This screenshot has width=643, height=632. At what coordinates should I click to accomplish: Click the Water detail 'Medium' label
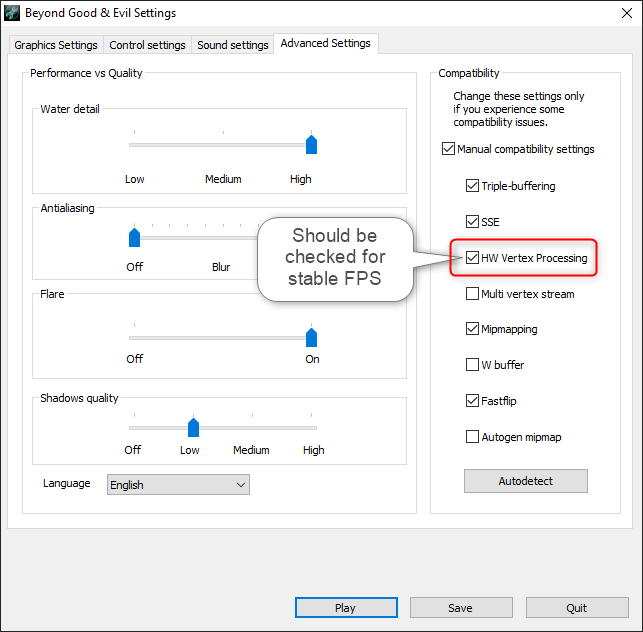(223, 179)
